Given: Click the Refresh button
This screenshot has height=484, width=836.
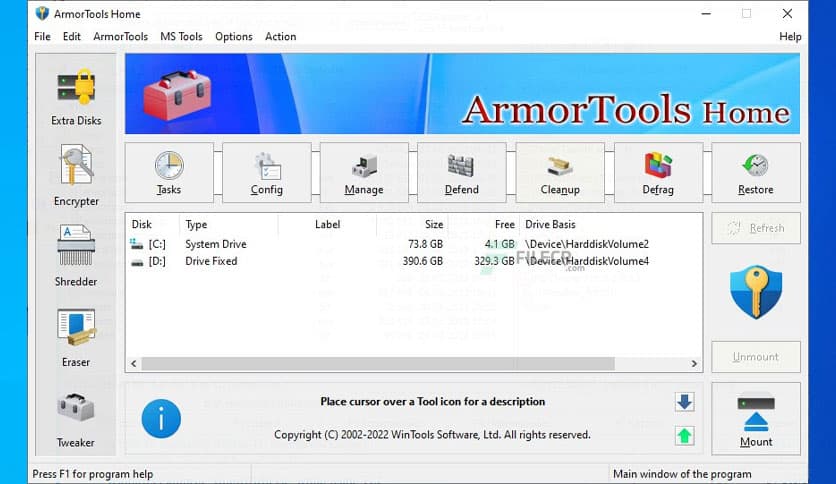Looking at the screenshot, I should tap(755, 228).
